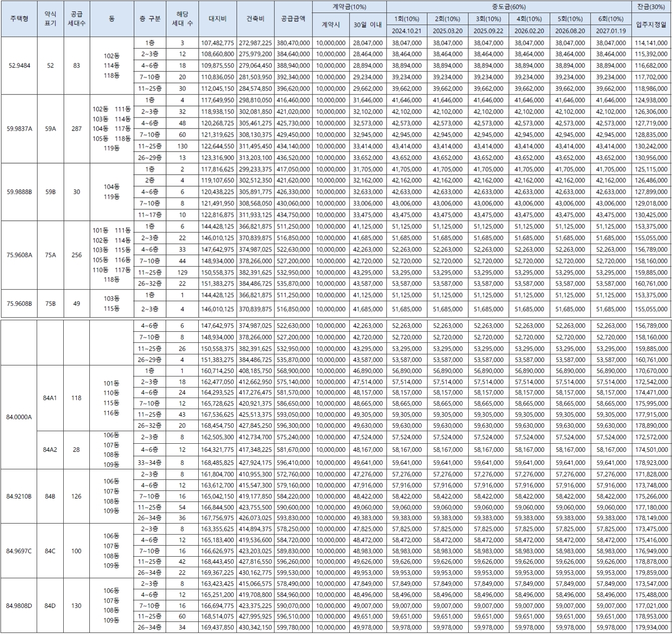Click the 103동 115동 building cell

tap(111, 303)
